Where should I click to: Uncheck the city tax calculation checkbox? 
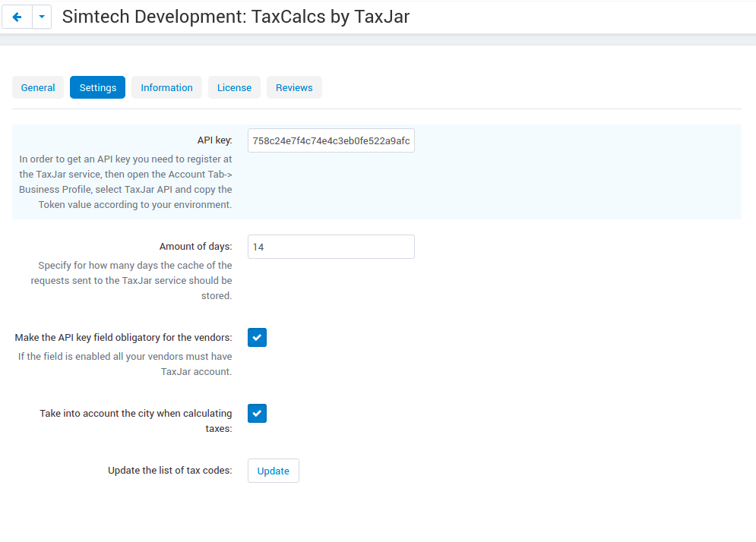tap(257, 414)
